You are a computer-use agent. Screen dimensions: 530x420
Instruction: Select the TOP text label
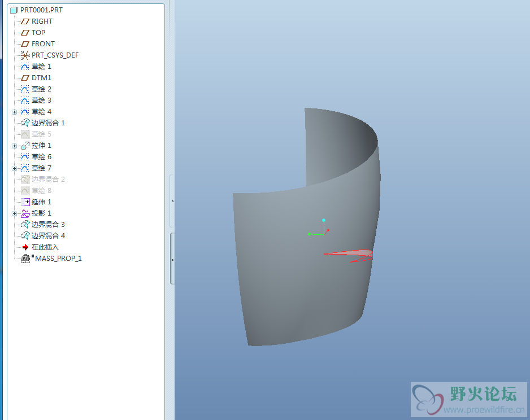(x=38, y=32)
